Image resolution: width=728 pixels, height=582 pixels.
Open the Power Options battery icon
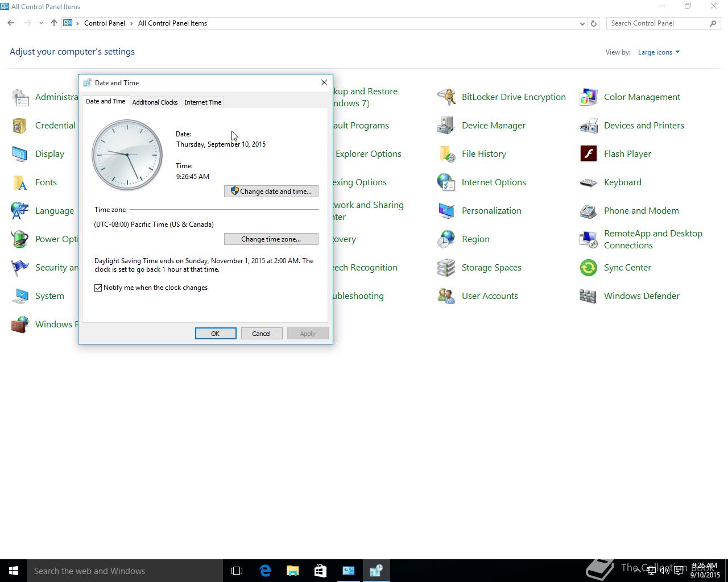[x=20, y=239]
